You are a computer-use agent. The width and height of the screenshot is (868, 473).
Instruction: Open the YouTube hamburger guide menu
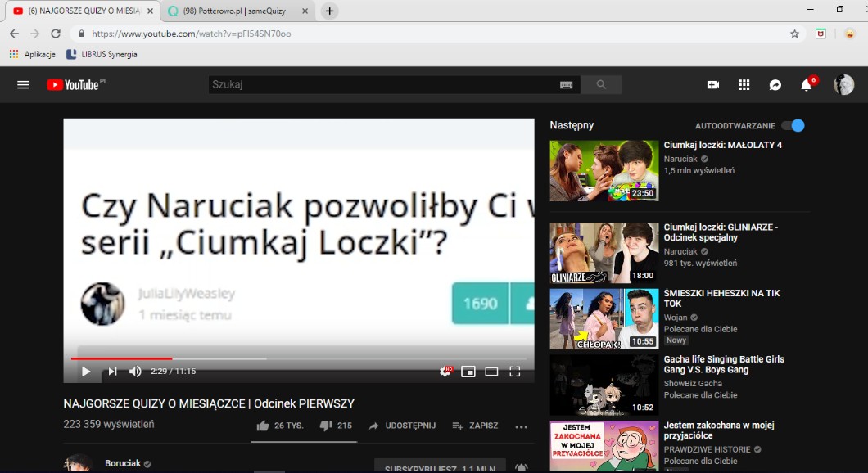point(23,85)
